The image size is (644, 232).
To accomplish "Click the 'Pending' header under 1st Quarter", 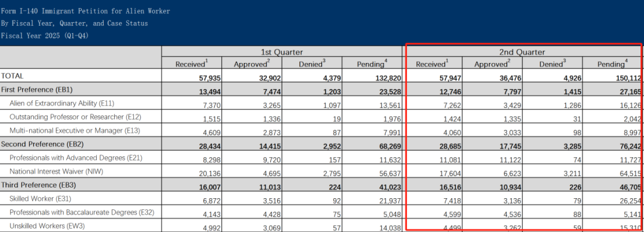I will tap(371, 64).
